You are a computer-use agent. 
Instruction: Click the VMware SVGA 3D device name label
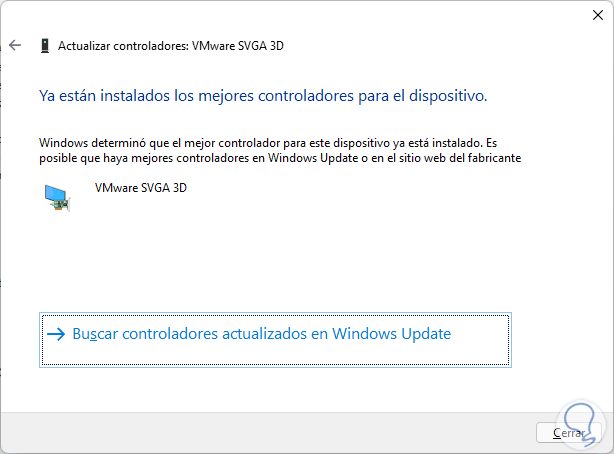coord(140,187)
